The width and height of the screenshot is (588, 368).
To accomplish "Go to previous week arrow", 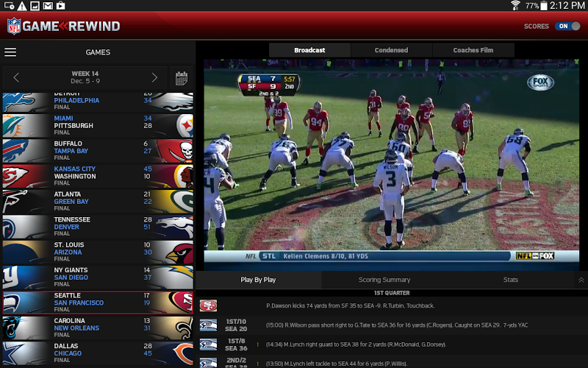I will pos(16,78).
